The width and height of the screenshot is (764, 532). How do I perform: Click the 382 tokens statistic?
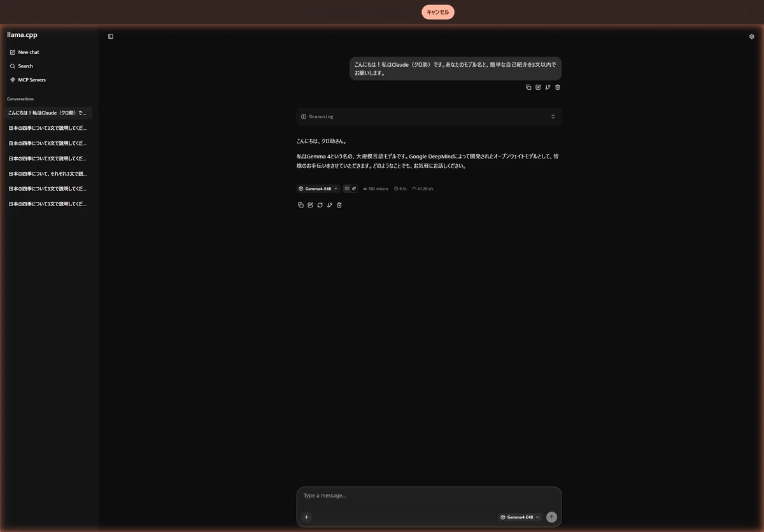(376, 189)
